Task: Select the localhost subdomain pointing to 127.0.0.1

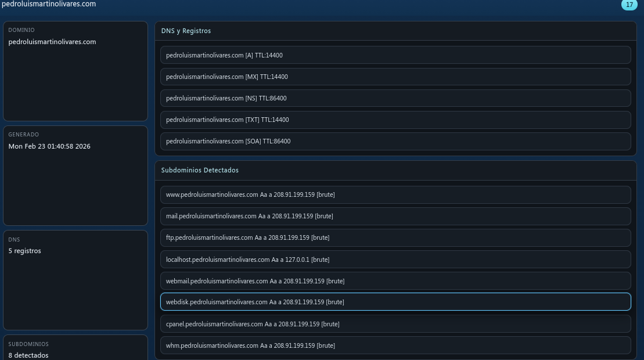Action: click(x=395, y=259)
